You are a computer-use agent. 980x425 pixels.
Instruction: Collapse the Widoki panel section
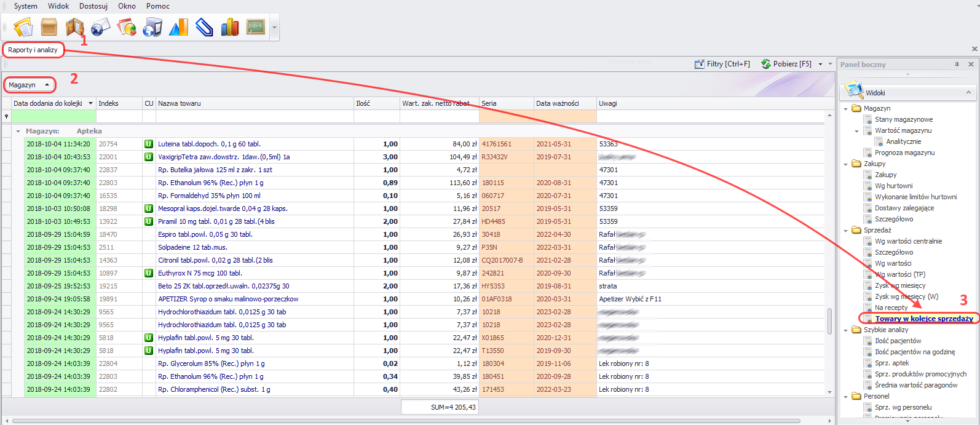968,93
